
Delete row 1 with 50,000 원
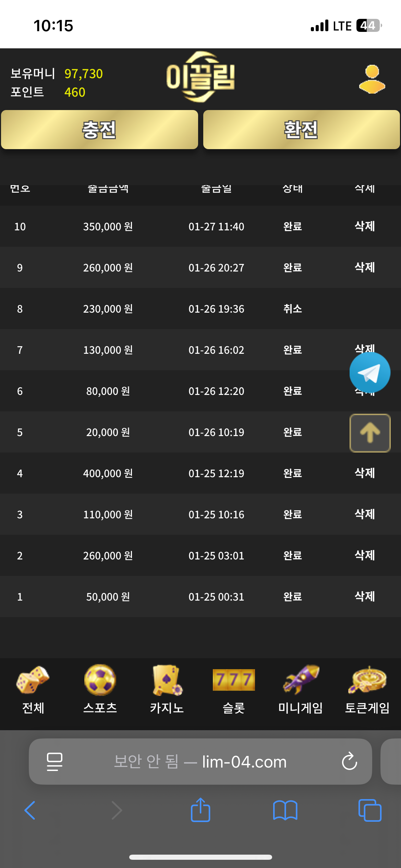pyautogui.click(x=365, y=596)
